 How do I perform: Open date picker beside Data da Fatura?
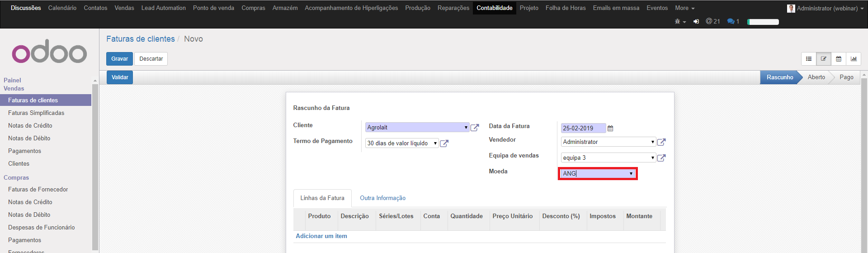coord(610,129)
